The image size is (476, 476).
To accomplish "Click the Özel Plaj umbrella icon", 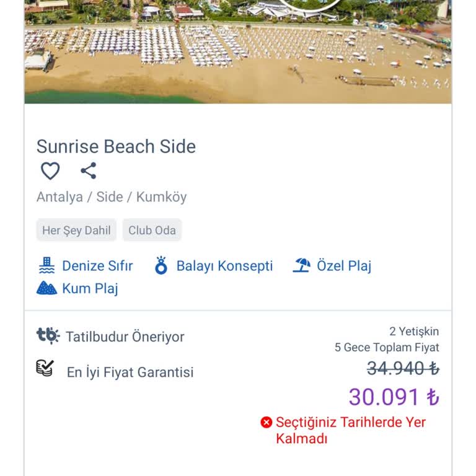I will [301, 266].
